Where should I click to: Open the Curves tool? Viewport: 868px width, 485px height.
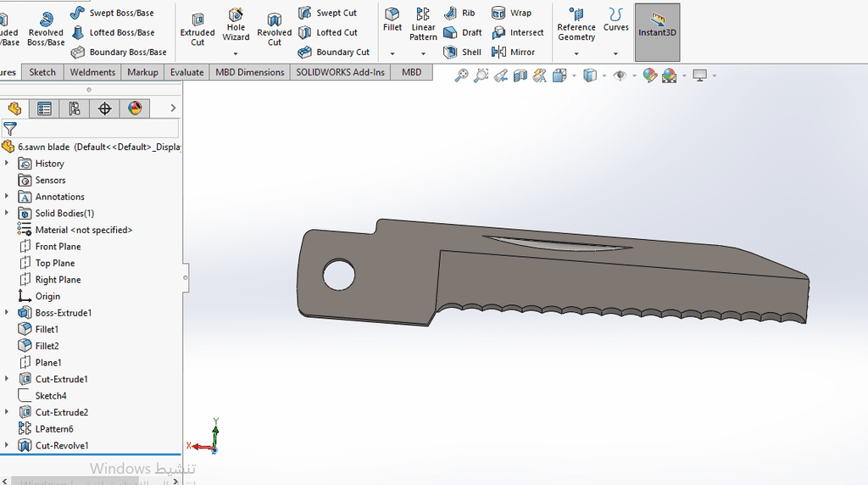(615, 20)
